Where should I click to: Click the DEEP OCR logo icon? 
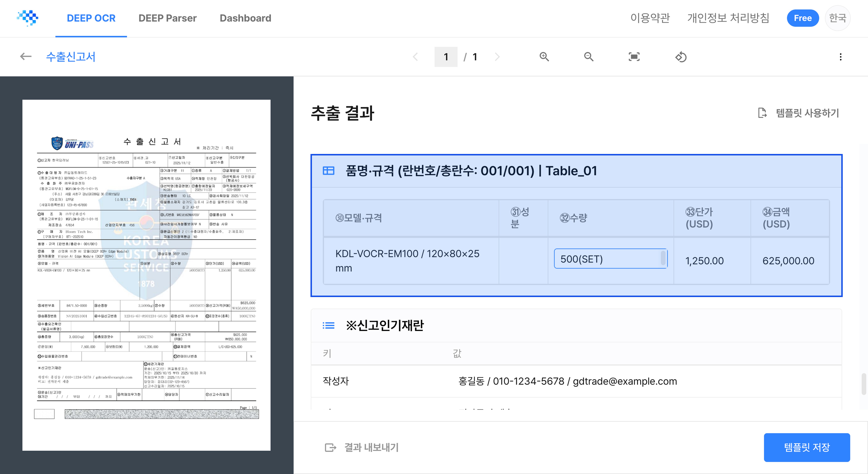(x=28, y=18)
